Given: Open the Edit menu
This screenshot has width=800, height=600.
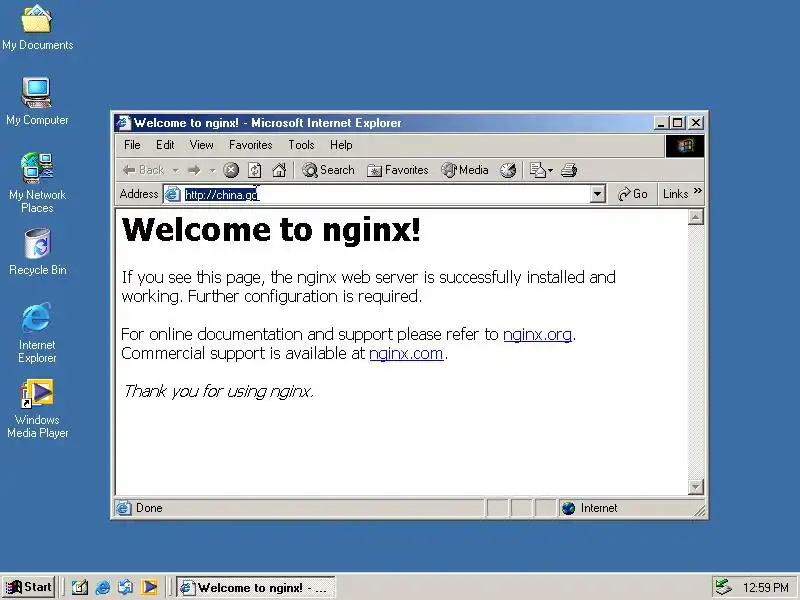Looking at the screenshot, I should coord(165,145).
